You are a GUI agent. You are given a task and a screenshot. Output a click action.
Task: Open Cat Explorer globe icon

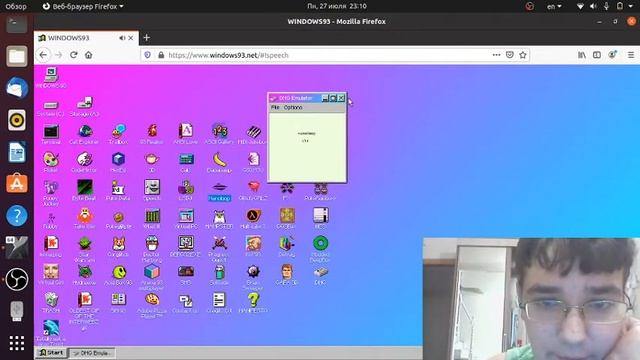click(x=85, y=131)
